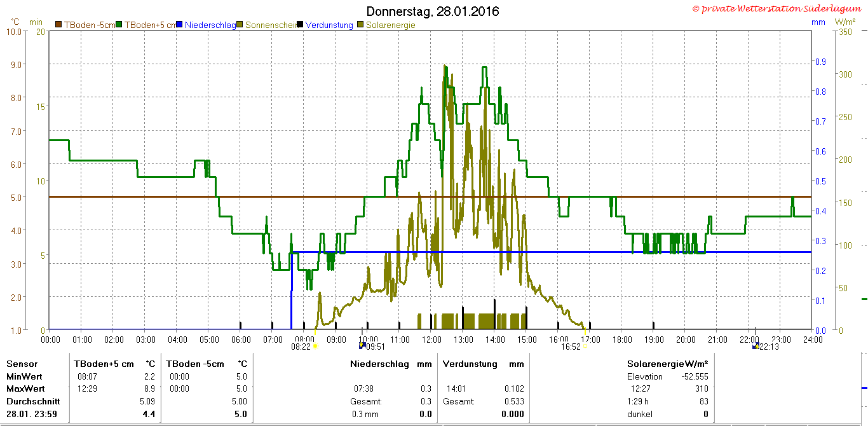This screenshot has width=868, height=426.
Task: Click the 'private Wetterstation Süderlügum' copyright text
Action: pos(778,8)
